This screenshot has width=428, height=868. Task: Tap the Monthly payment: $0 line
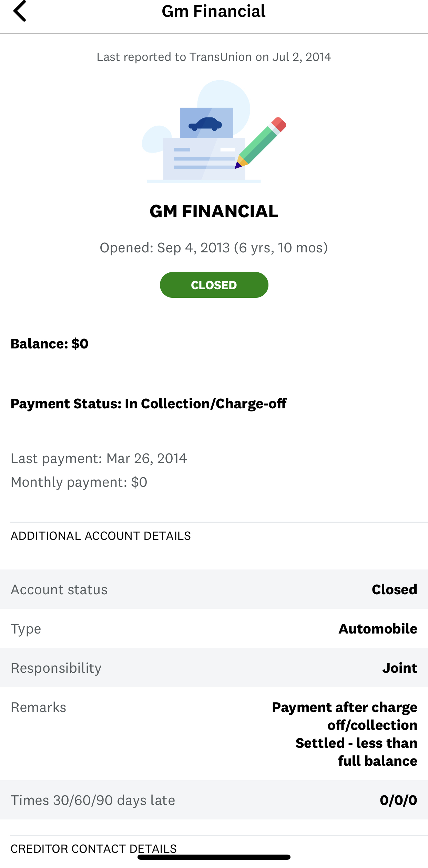point(79,482)
